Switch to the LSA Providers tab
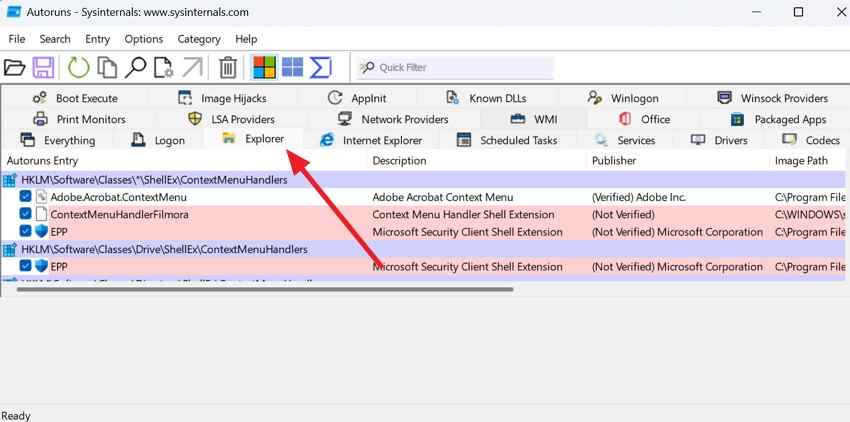 pos(231,119)
